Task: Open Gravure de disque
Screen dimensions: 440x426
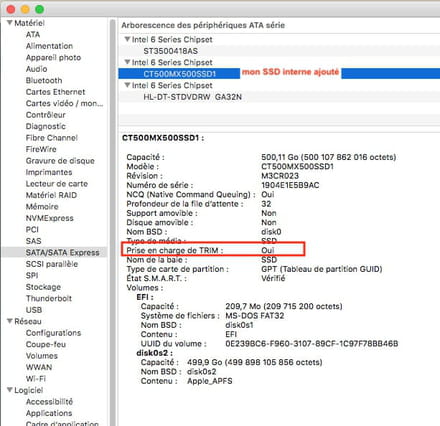Action: 60,161
